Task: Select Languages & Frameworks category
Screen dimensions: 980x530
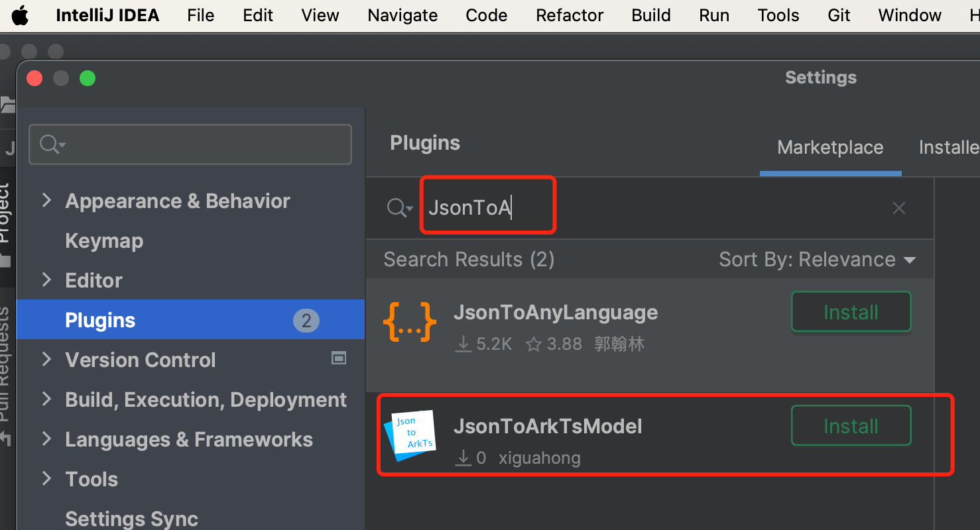Action: 189,440
